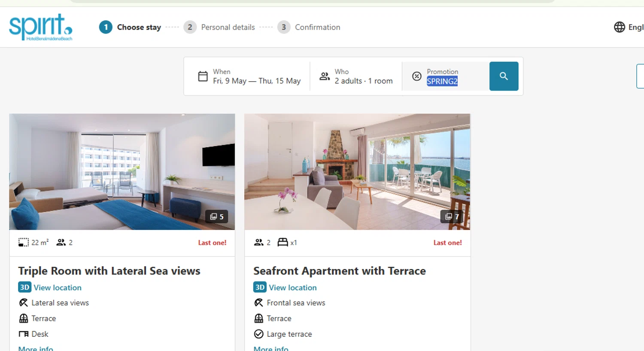
Task: Click the Frontal sea views text
Action: pyautogui.click(x=296, y=303)
